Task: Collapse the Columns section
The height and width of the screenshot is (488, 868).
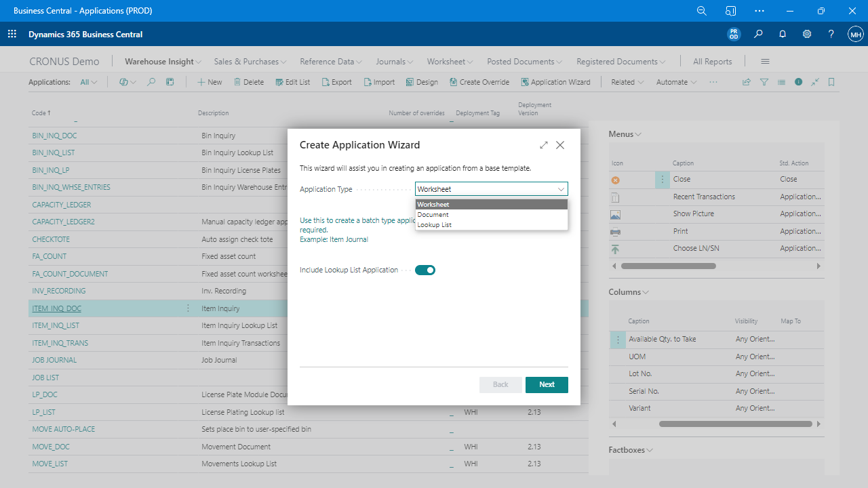Action: 645,291
